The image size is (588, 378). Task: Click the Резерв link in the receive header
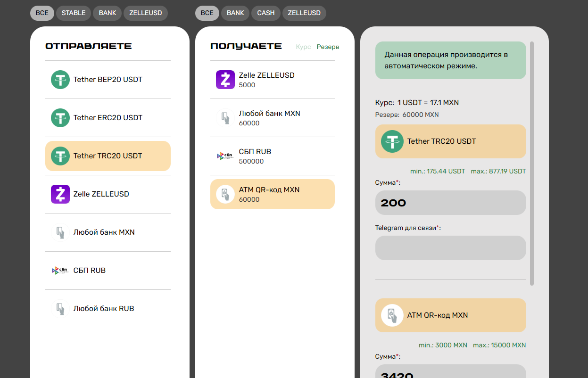(328, 47)
